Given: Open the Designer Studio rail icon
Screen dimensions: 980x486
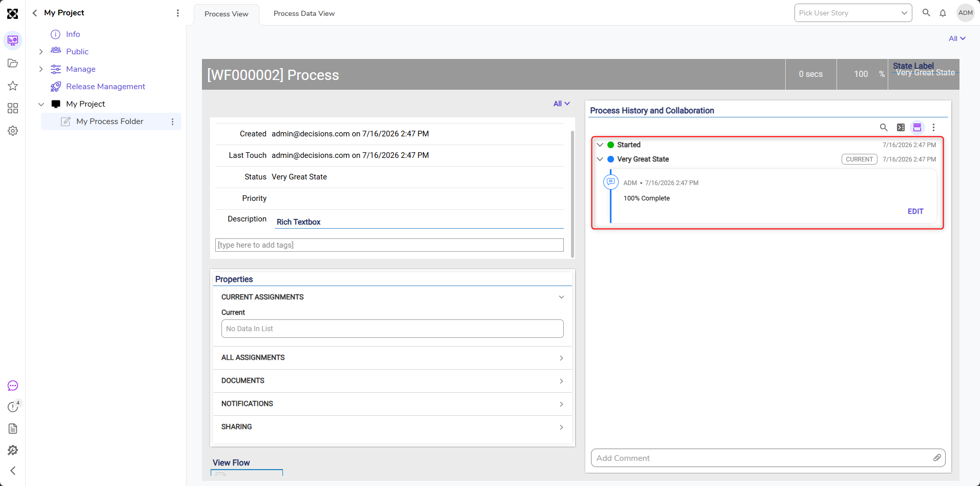Looking at the screenshot, I should point(13,40).
